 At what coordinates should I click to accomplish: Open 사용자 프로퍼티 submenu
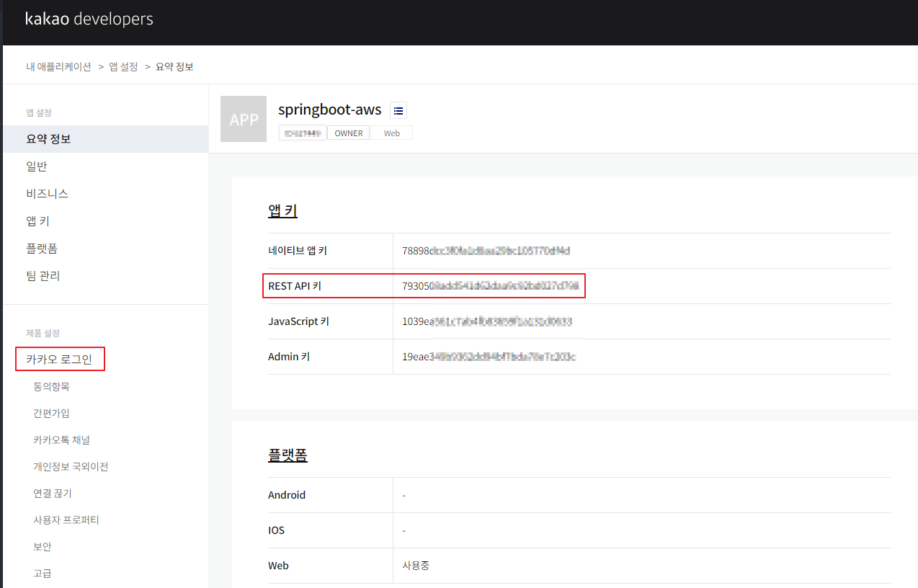66,520
